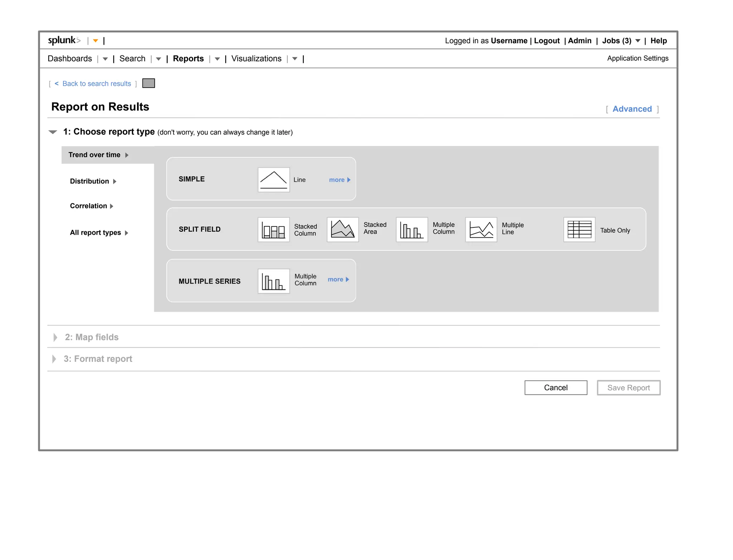Click the Line label text

pyautogui.click(x=300, y=180)
